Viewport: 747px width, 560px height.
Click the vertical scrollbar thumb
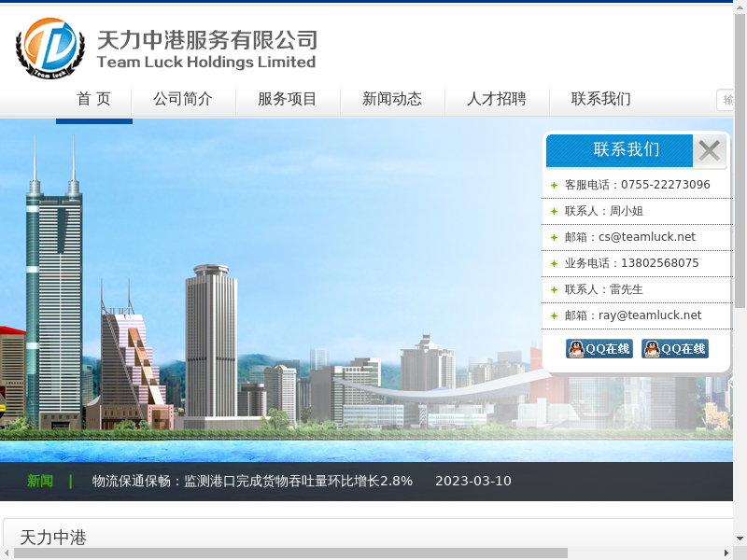click(740, 161)
